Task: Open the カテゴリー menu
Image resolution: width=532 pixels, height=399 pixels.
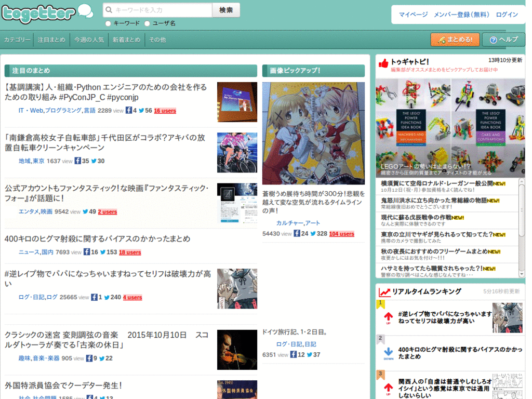Action: pos(17,39)
